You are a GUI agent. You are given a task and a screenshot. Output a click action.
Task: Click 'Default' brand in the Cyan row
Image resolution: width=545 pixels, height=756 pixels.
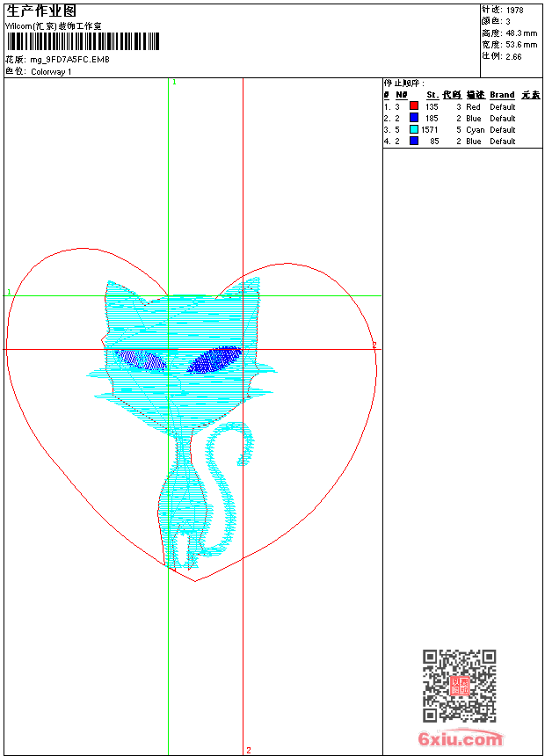click(503, 130)
